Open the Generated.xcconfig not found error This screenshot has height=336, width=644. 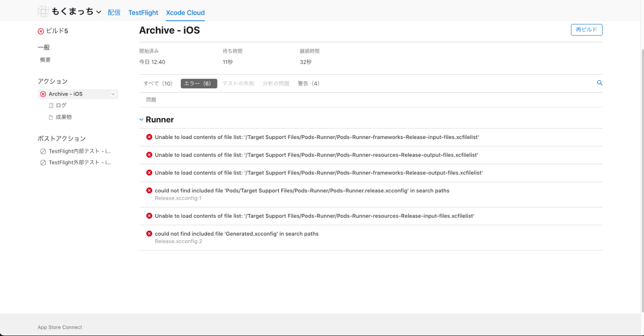click(236, 234)
